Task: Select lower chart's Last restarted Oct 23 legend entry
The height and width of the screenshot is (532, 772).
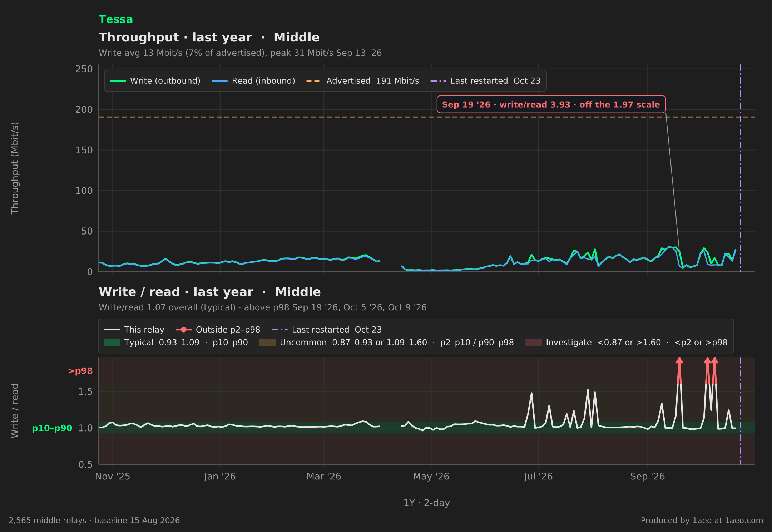Action: (x=327, y=330)
